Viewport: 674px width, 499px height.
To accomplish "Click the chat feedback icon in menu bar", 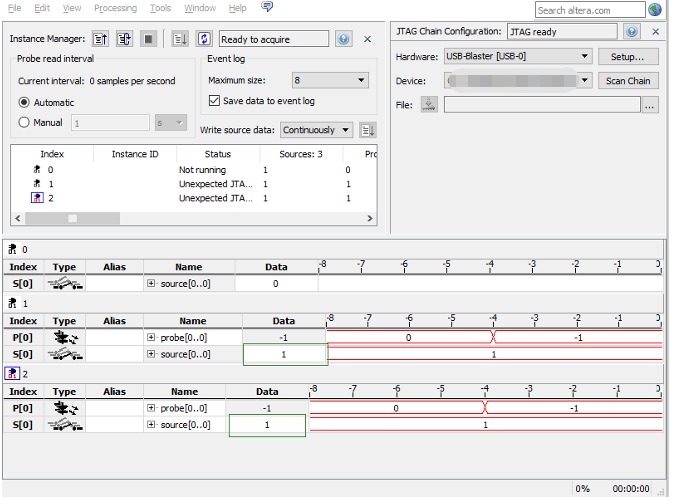I will 267,7.
